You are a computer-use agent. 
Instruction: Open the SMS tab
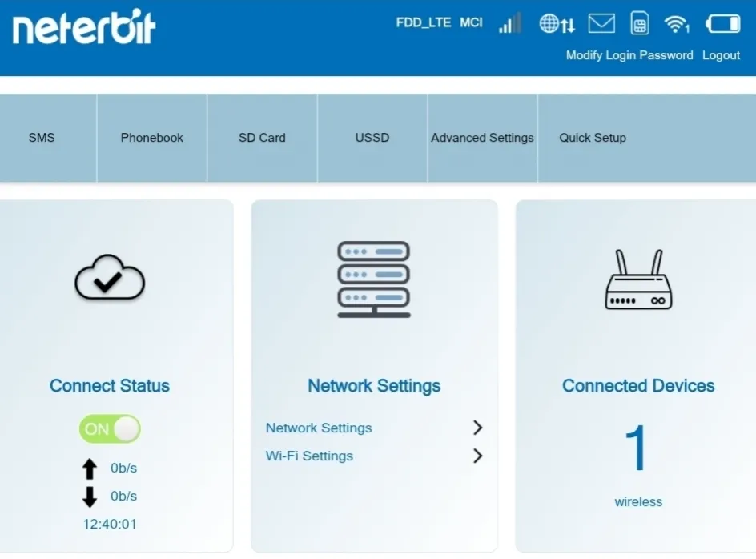[42, 138]
